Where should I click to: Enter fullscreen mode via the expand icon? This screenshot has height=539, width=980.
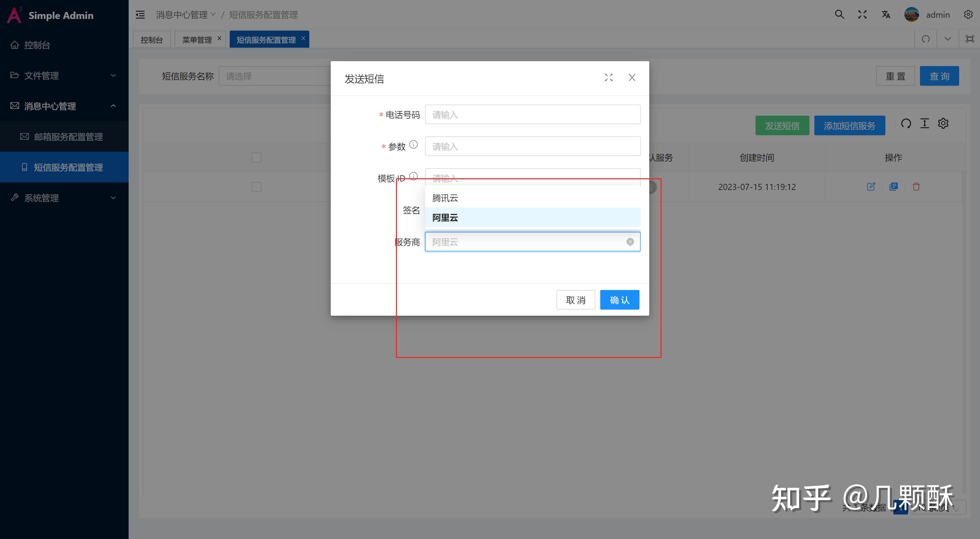point(862,14)
